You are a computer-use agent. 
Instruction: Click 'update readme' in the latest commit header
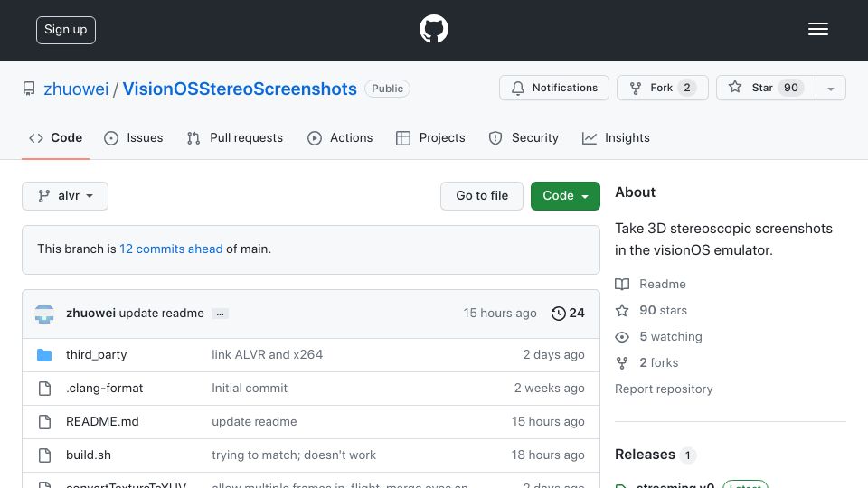click(162, 314)
